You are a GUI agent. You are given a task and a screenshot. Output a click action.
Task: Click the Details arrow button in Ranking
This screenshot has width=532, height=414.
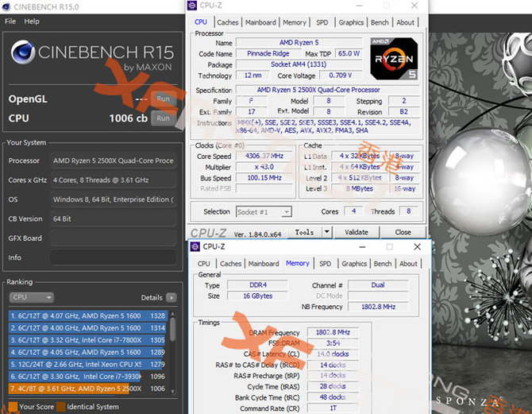[x=172, y=297]
